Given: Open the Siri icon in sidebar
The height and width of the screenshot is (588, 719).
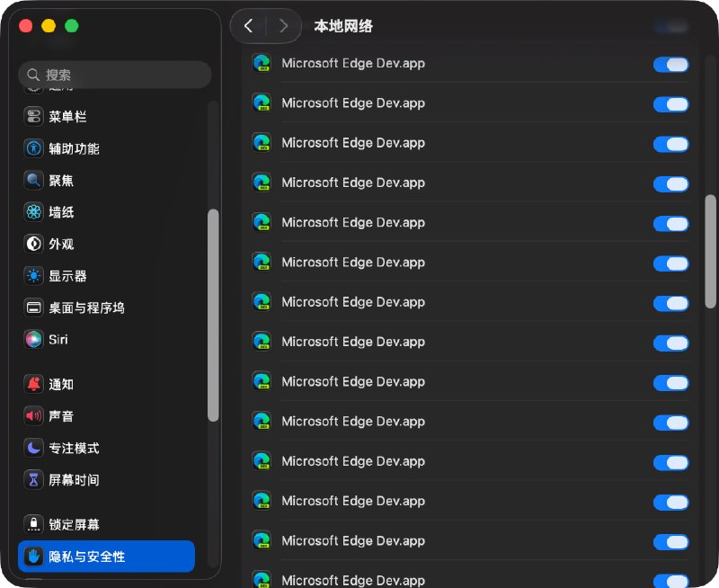Looking at the screenshot, I should point(33,340).
